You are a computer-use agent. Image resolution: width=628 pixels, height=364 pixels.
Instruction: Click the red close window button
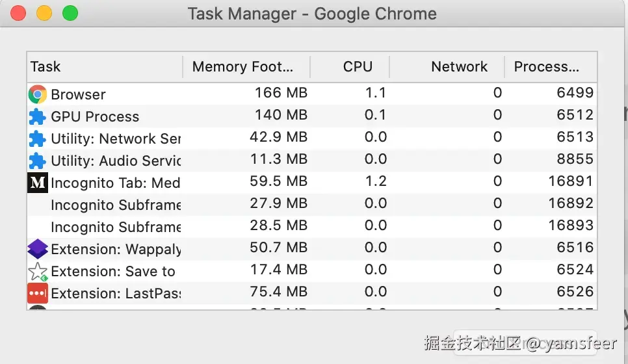point(18,13)
